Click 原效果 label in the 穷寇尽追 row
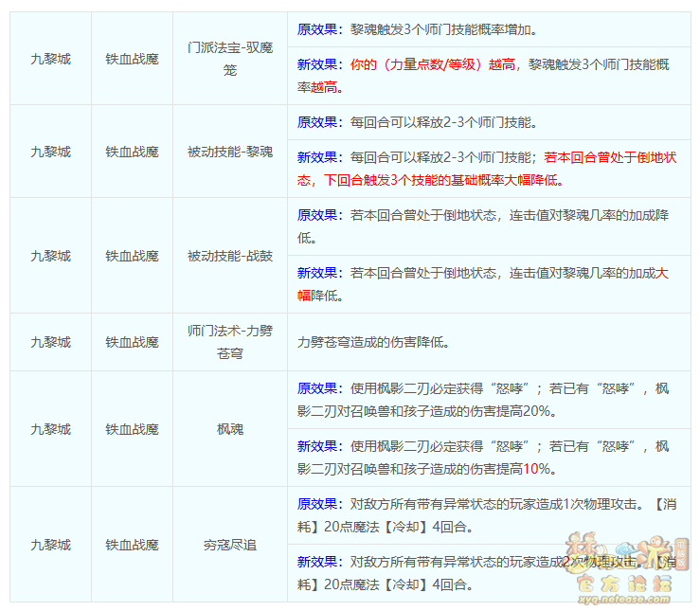 (318, 504)
